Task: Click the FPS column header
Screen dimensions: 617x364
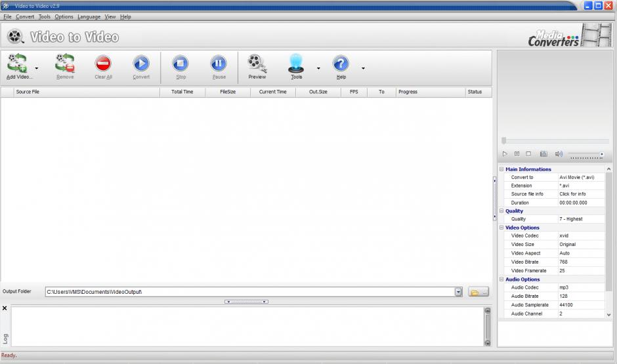Action: pos(354,92)
